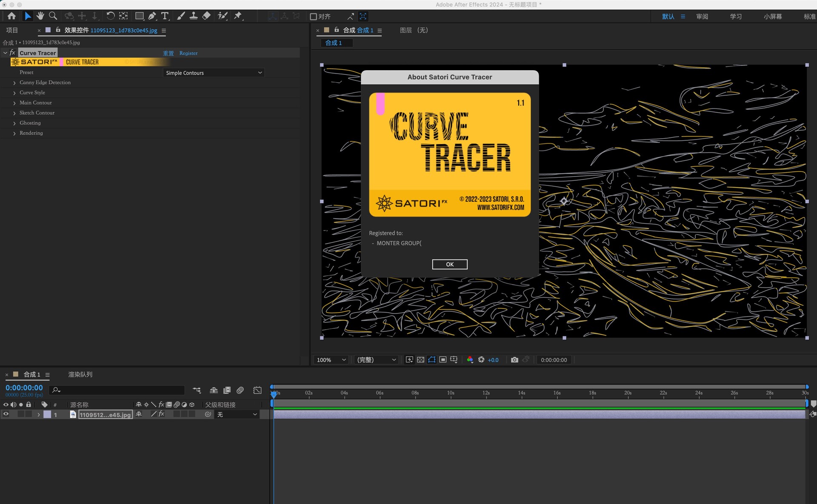The image size is (817, 504).
Task: Select the Brush tool
Action: (x=181, y=16)
